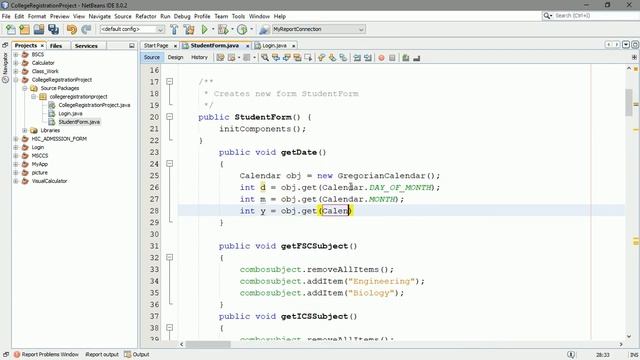
Task: Open the default config dropdown
Action: 160,29
